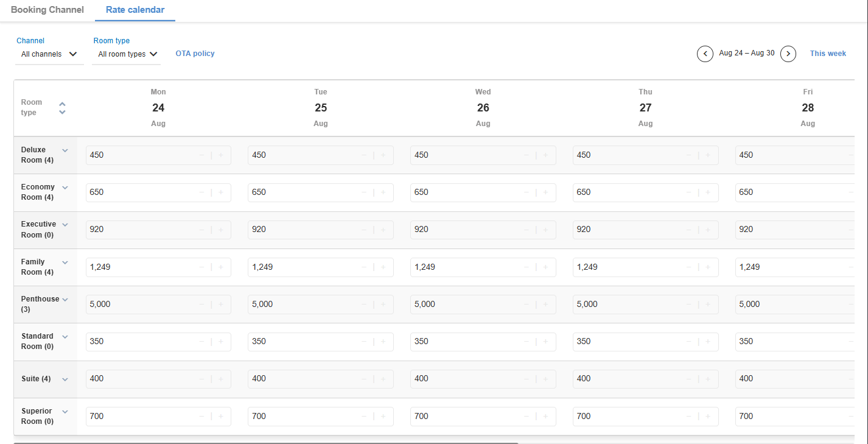Expand the Standard Room row
Image resolution: width=868 pixels, height=444 pixels.
pos(65,337)
